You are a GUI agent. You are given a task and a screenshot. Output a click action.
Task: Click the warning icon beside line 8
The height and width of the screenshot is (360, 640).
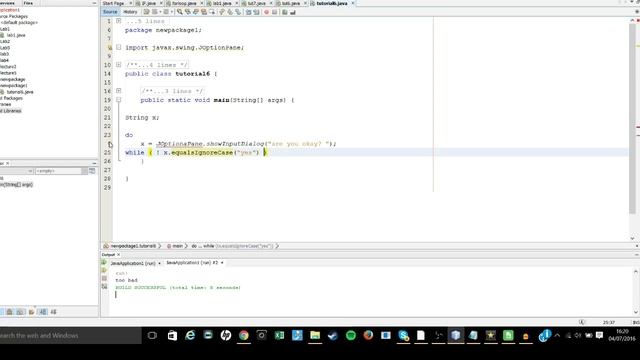point(110,47)
